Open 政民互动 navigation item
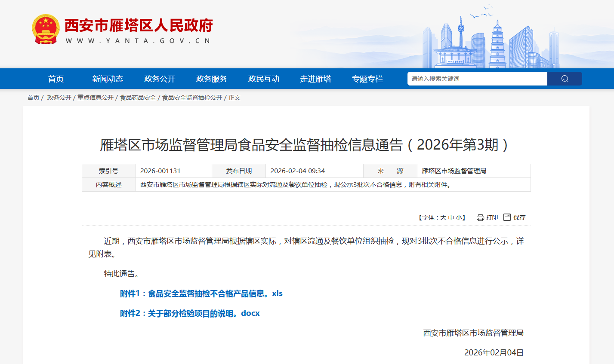This screenshot has width=614, height=364. [264, 79]
